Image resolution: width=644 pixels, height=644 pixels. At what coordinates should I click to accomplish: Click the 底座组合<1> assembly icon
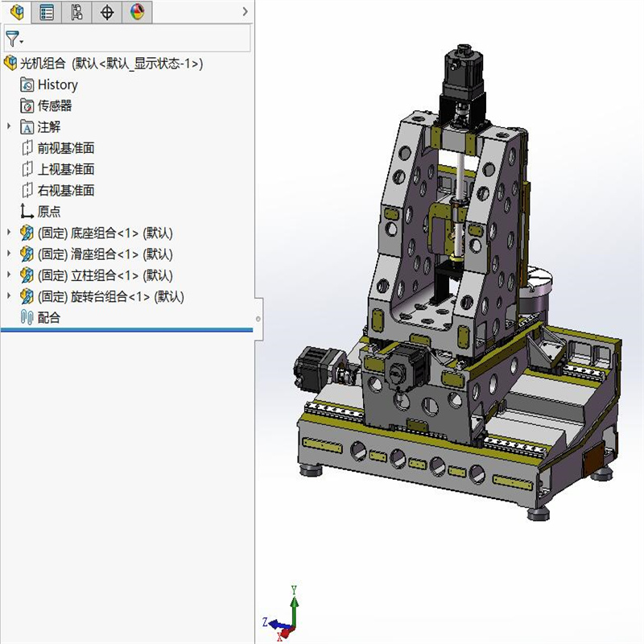(x=27, y=233)
